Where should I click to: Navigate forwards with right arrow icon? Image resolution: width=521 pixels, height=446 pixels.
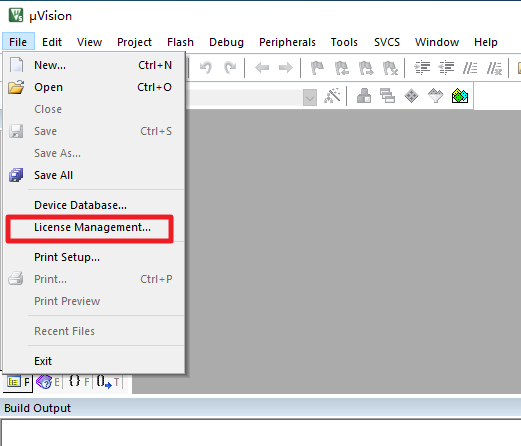[286, 68]
